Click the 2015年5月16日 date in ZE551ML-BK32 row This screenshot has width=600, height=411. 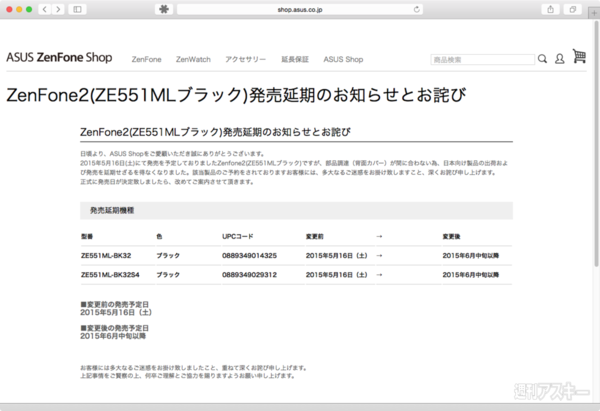tap(337, 256)
